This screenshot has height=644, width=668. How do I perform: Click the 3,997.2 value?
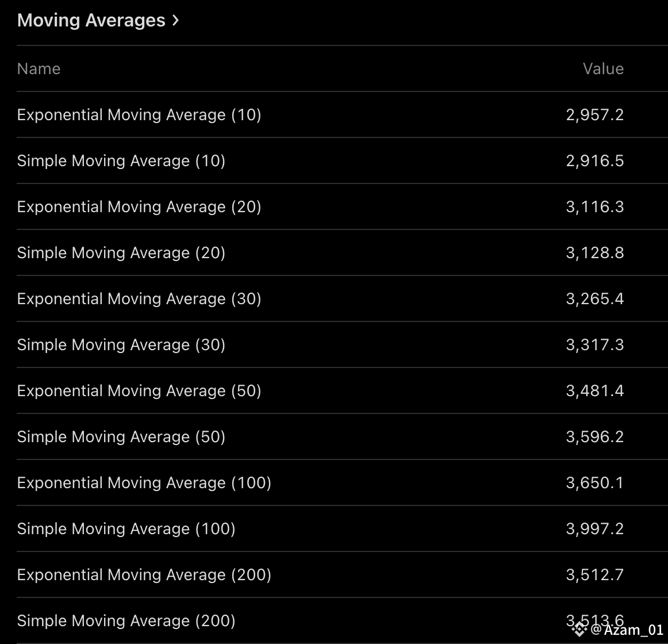594,529
